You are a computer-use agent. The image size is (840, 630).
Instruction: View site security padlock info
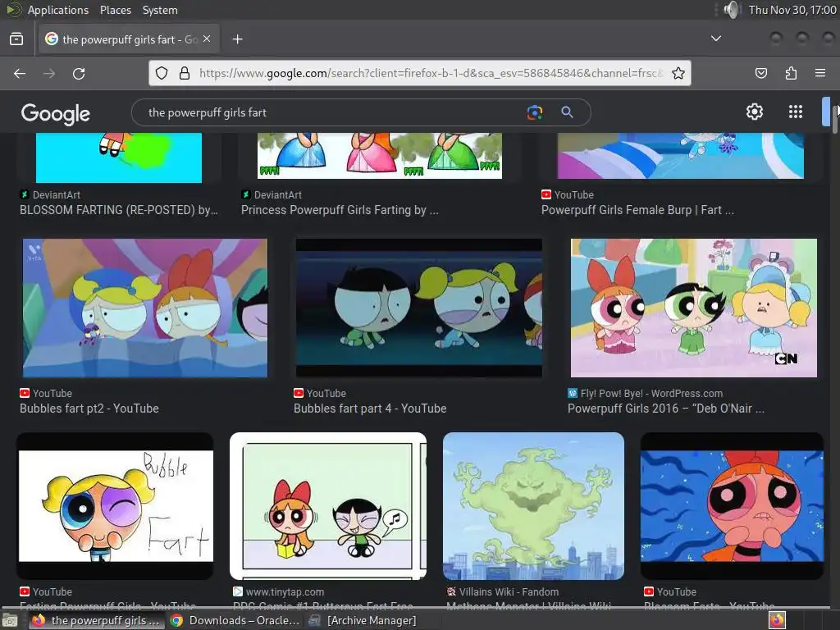[185, 73]
